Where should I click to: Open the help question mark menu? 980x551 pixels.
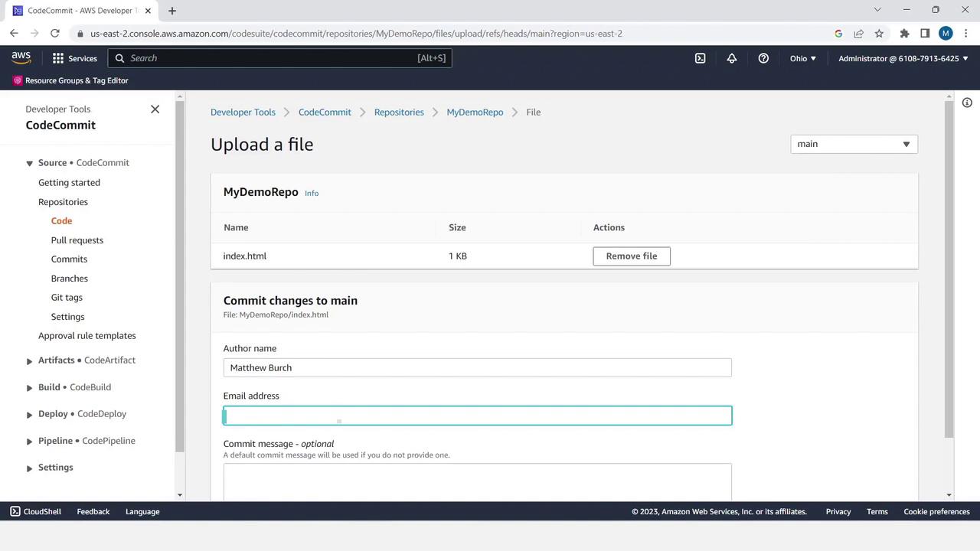(763, 58)
